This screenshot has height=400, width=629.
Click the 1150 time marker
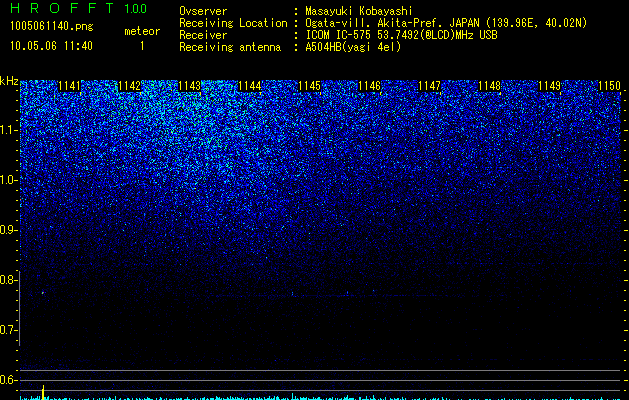tap(609, 86)
